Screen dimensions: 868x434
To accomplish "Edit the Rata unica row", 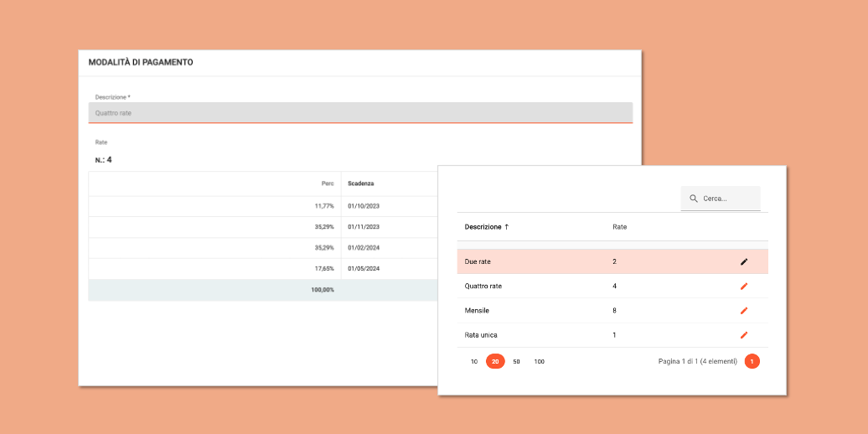I will coord(743,335).
